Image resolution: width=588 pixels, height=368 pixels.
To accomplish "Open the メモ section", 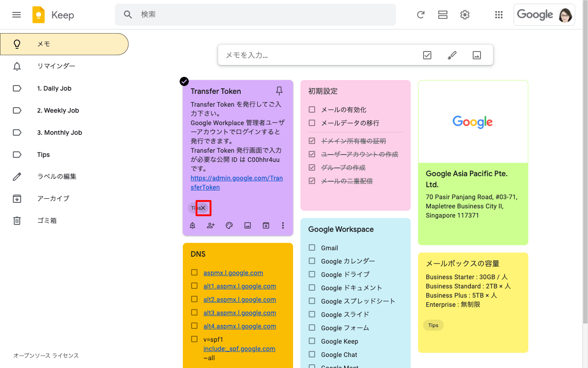I will click(64, 44).
